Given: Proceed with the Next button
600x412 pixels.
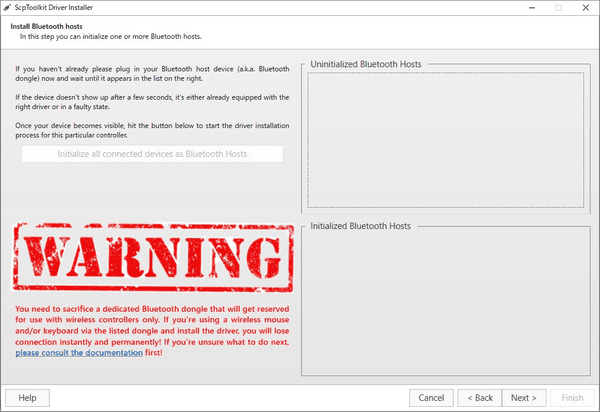Looking at the screenshot, I should point(524,398).
